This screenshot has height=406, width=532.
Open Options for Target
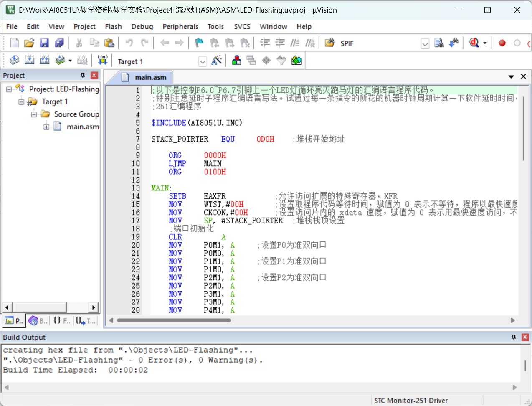point(216,61)
